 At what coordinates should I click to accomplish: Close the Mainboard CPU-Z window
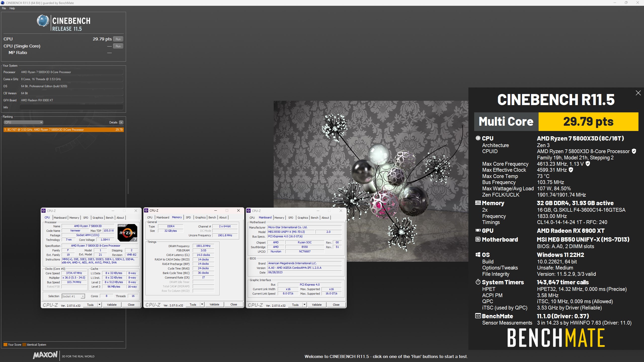(341, 211)
